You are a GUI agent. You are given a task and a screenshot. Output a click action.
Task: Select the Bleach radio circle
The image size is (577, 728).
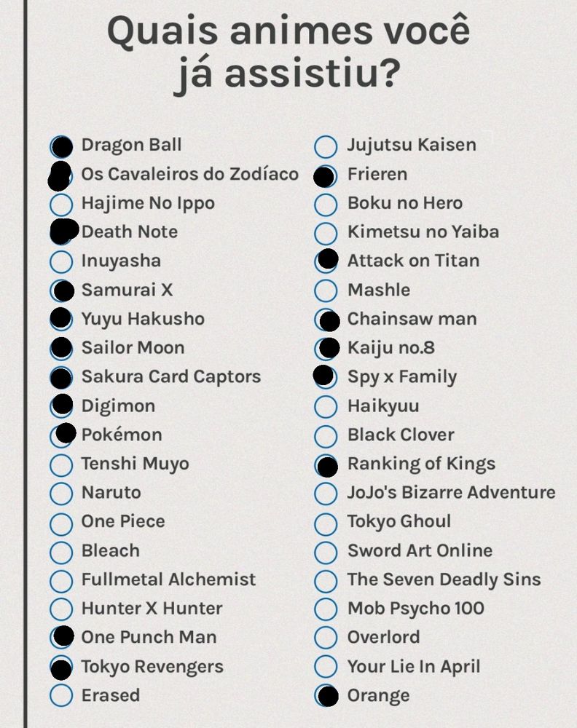coord(61,552)
